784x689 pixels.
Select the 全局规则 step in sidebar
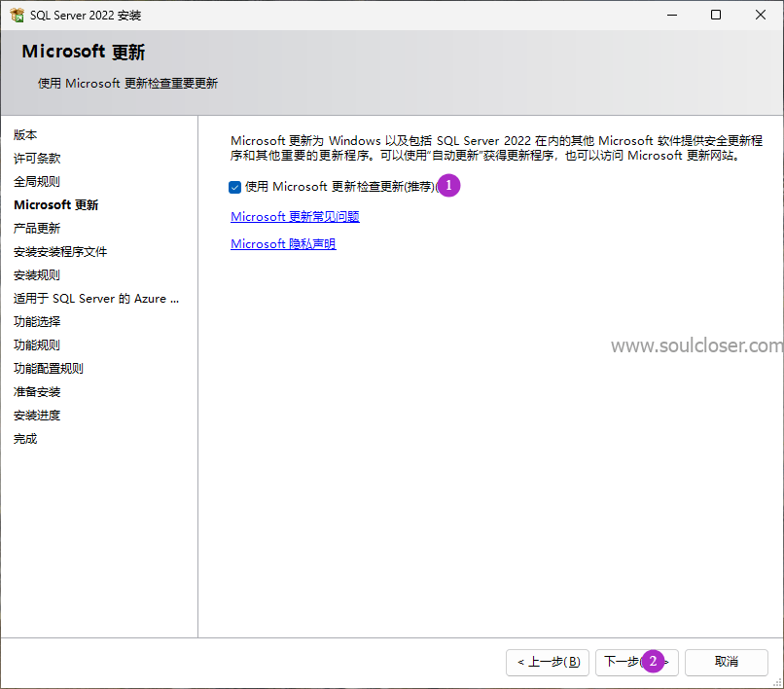pyautogui.click(x=37, y=182)
